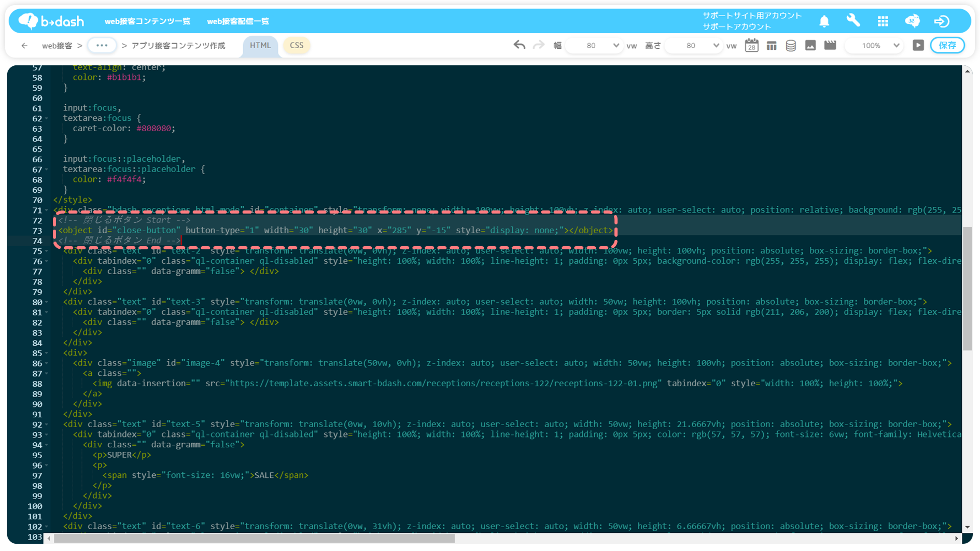Open the 高さ height value dropdown

tap(694, 46)
